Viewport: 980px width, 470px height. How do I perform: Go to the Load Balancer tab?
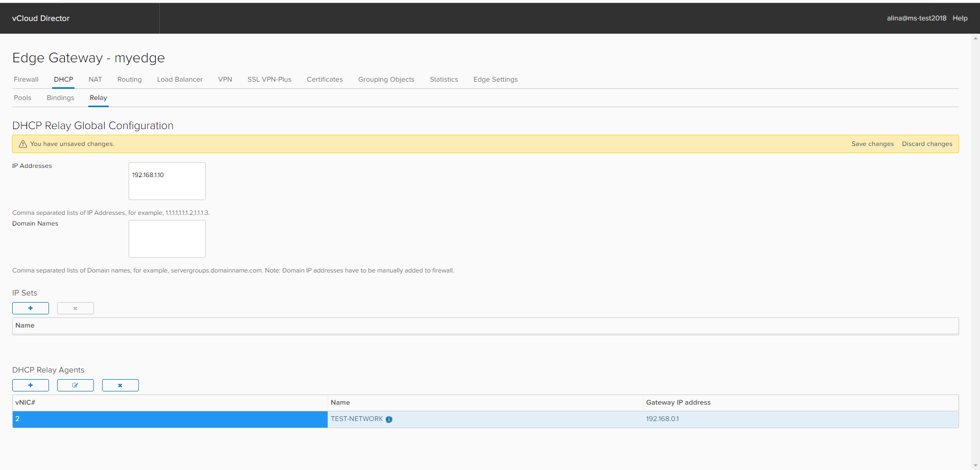180,80
